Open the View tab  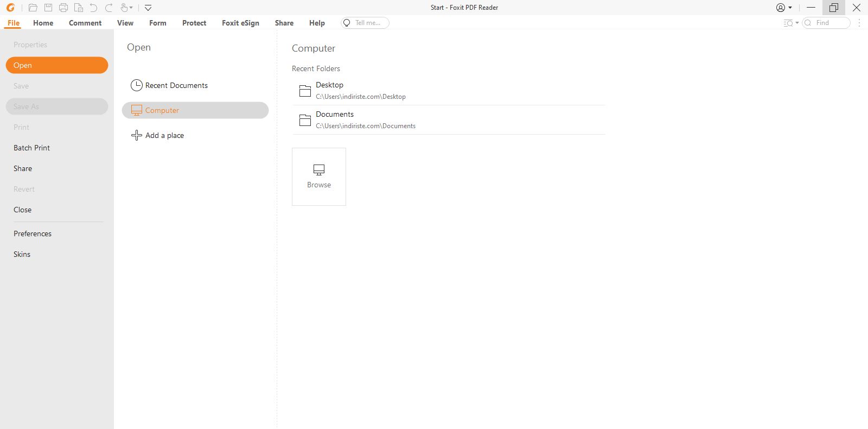coord(125,23)
